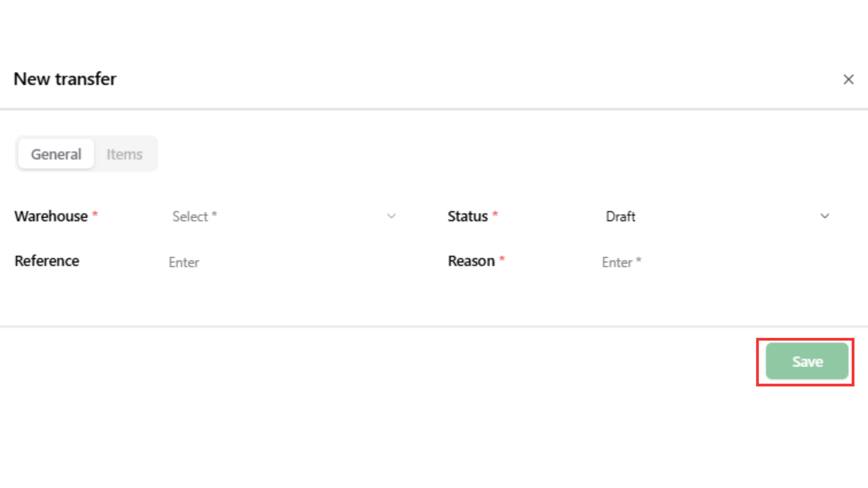Viewport: 868px width, 488px height.
Task: Click the Reason field label
Action: pos(471,261)
